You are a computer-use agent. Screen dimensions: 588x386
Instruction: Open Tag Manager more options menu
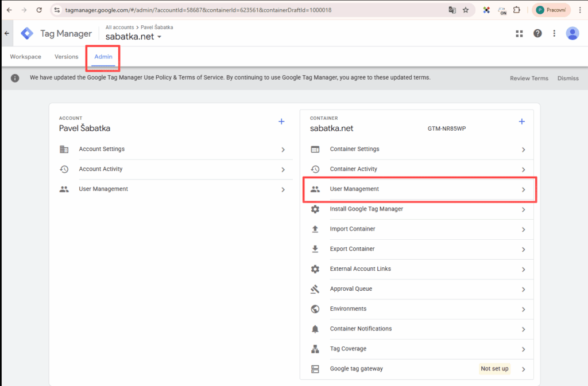[x=554, y=33]
